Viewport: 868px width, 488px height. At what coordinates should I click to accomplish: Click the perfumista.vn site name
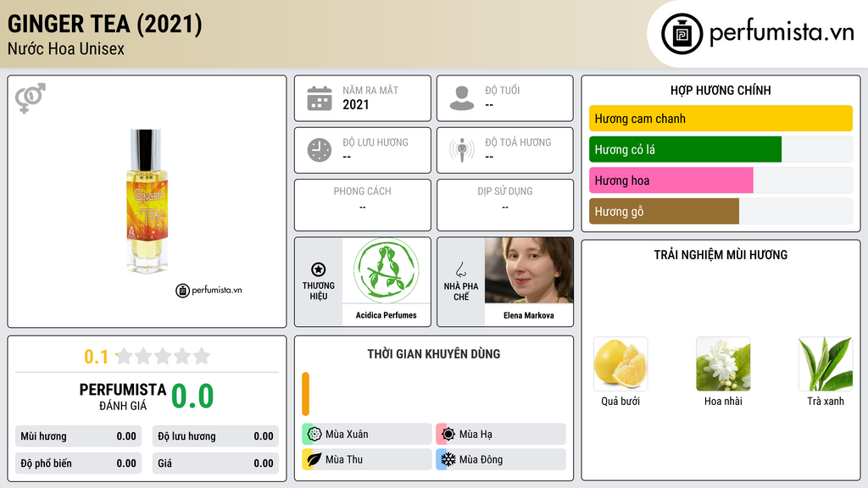pos(782,33)
